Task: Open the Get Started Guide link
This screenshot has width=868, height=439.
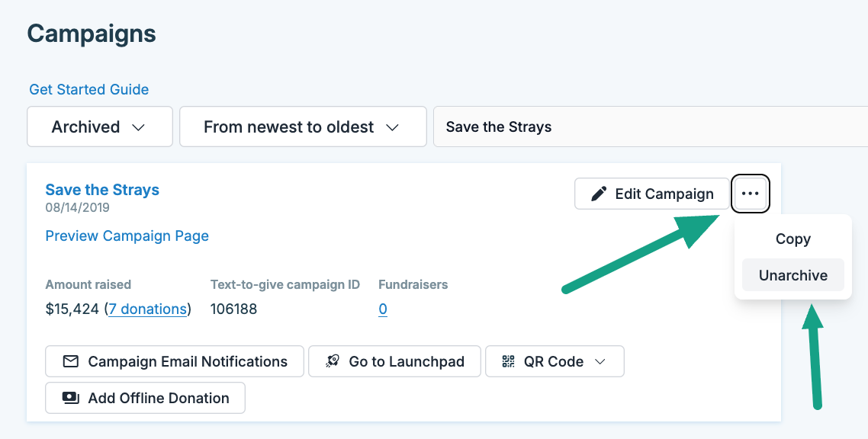Action: coord(88,89)
